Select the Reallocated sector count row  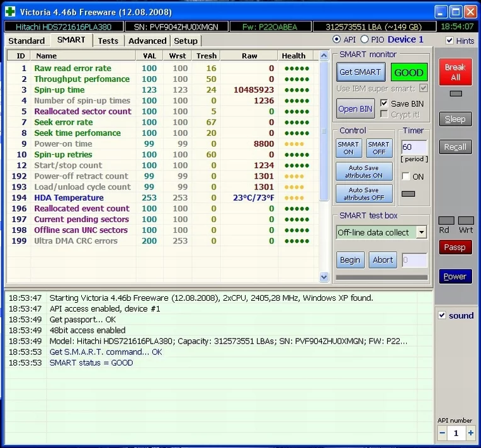82,111
